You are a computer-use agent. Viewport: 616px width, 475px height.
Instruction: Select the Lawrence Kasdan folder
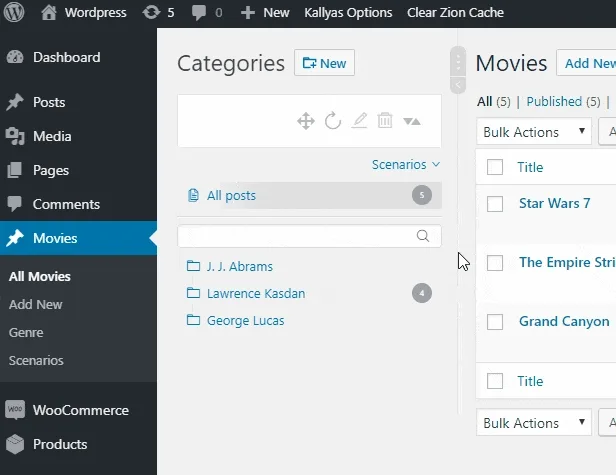coord(256,293)
